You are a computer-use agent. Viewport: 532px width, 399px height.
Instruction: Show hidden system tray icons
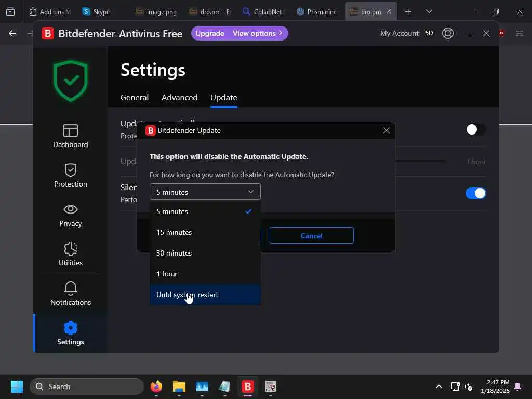pos(438,387)
